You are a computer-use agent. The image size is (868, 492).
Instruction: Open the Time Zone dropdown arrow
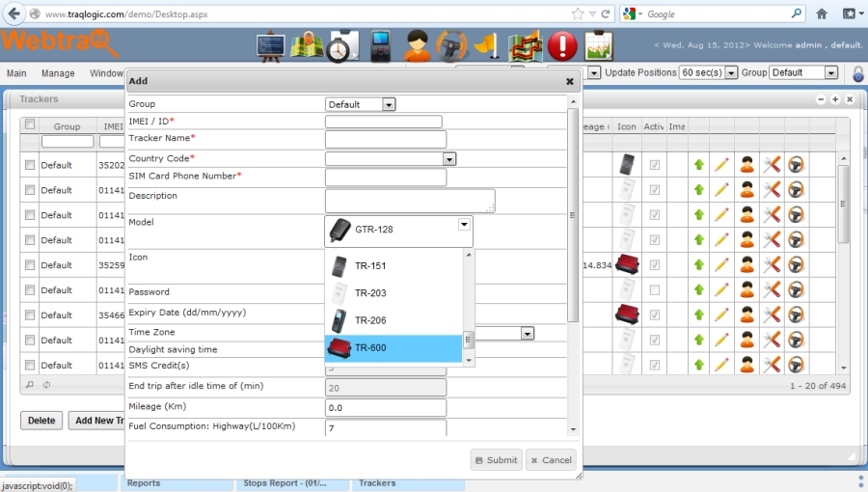point(527,333)
